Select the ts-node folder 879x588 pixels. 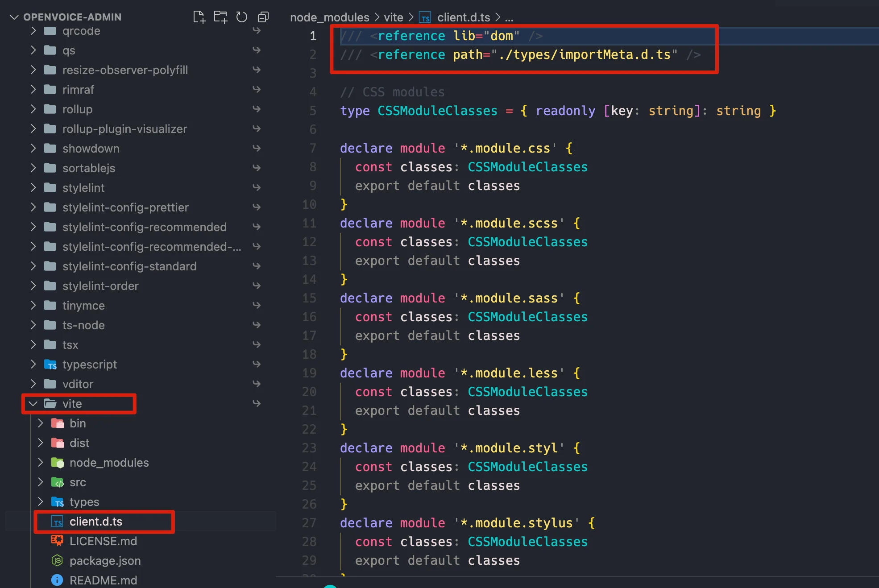[x=83, y=325]
